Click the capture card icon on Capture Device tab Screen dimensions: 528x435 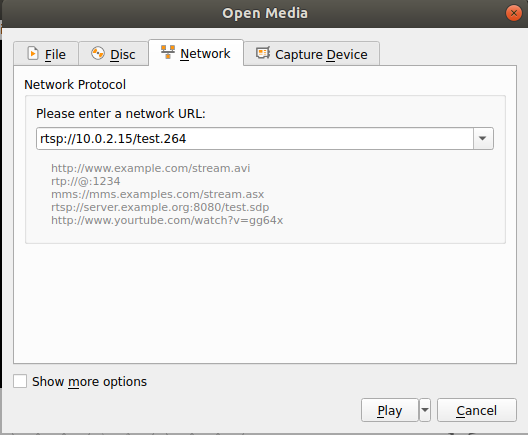pyautogui.click(x=263, y=53)
